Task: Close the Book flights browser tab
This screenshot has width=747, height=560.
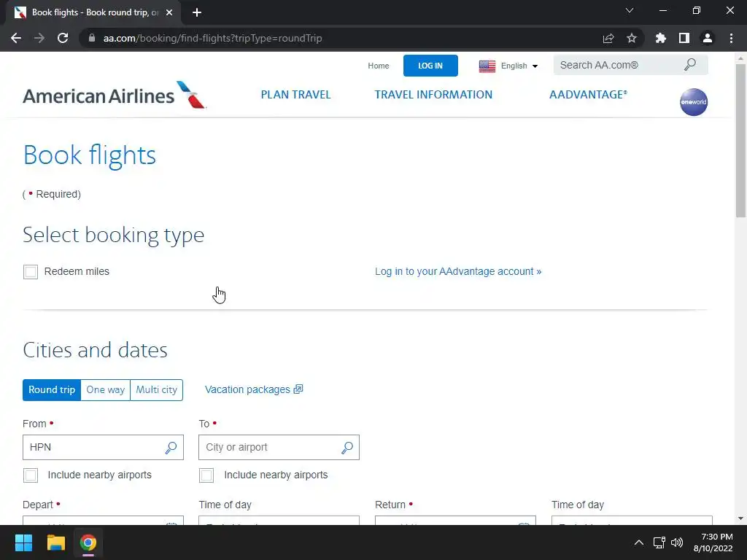Action: tap(169, 12)
